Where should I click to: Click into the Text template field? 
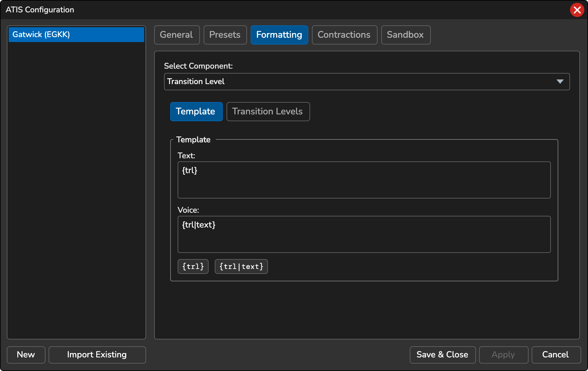coord(364,180)
